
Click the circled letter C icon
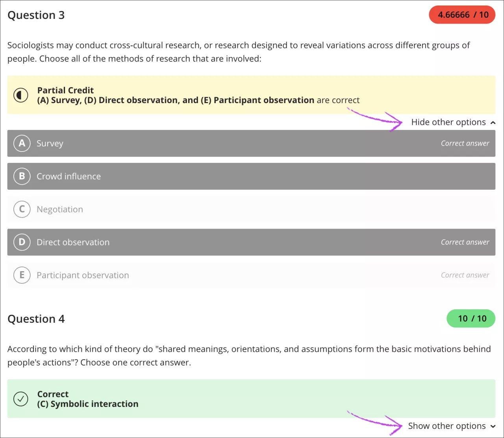[x=22, y=209]
